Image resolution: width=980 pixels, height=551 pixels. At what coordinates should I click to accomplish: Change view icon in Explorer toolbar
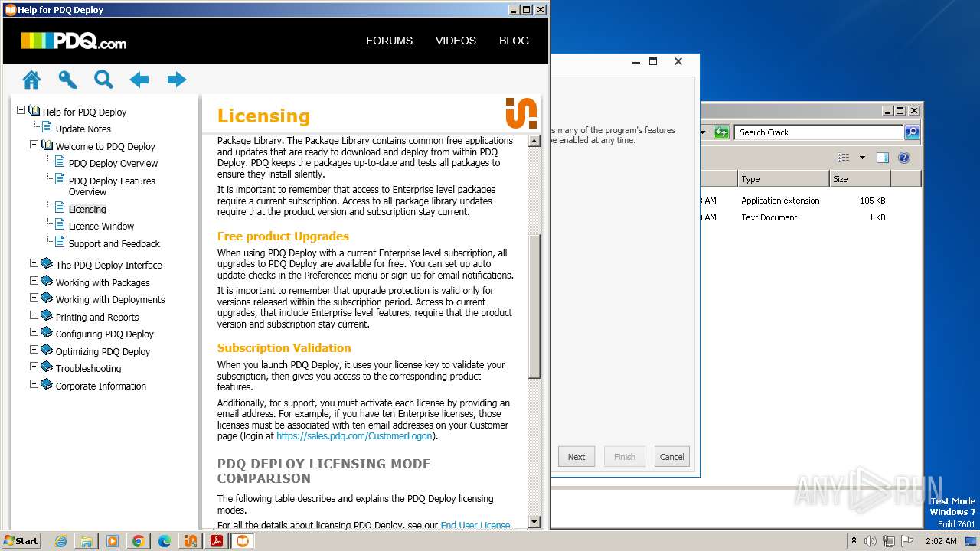[x=844, y=158]
